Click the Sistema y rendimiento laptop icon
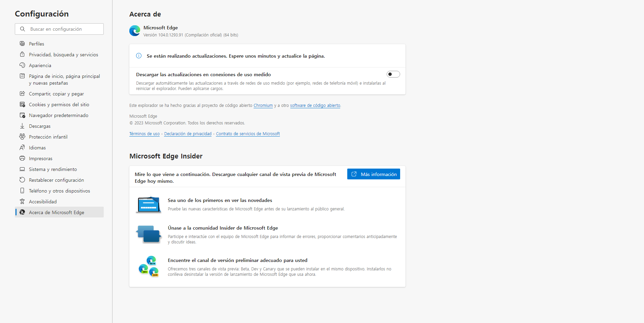The height and width of the screenshot is (323, 644). [22, 169]
